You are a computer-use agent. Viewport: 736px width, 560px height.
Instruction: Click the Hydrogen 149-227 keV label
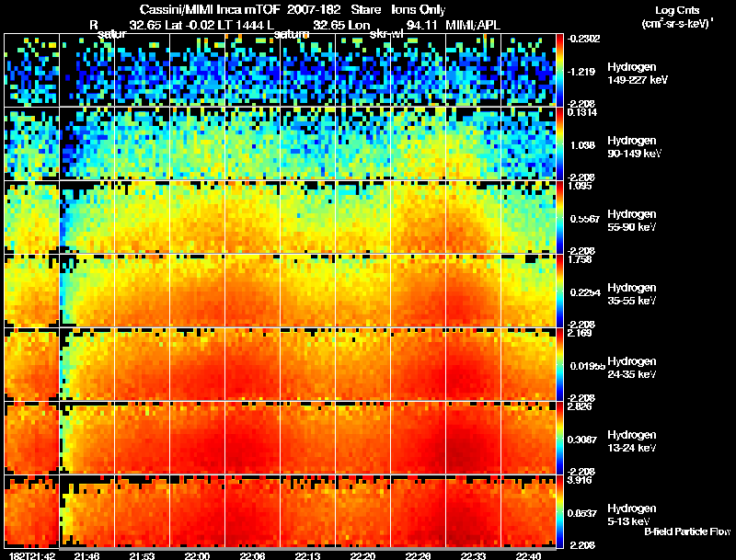click(638, 74)
